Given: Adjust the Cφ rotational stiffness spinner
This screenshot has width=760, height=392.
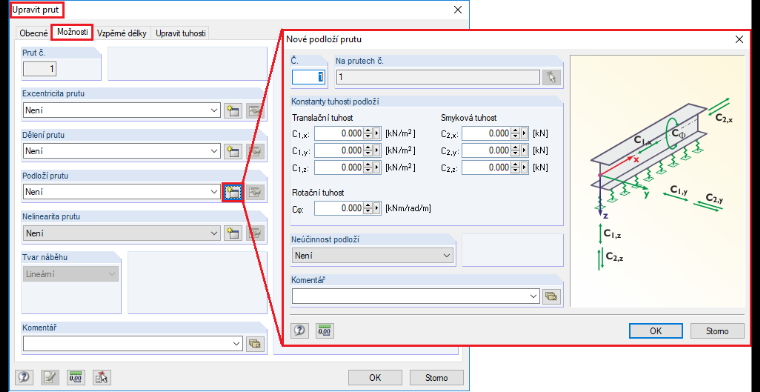Looking at the screenshot, I should [x=367, y=208].
